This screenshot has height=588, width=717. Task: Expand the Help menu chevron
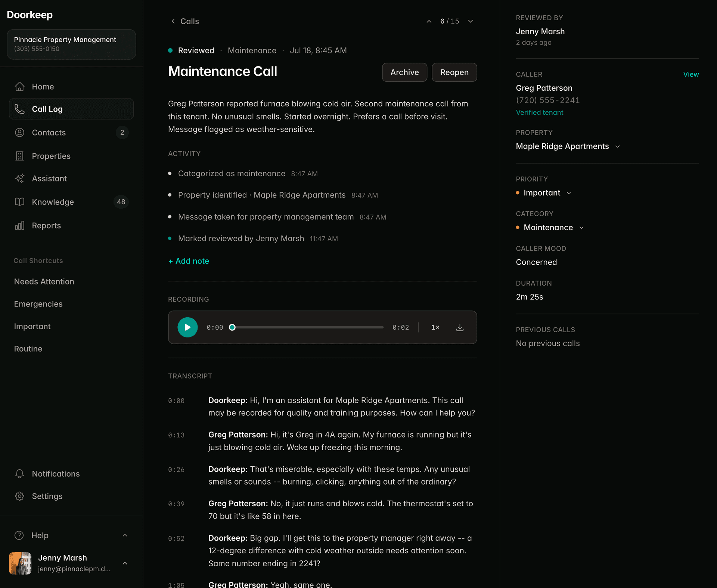click(125, 535)
